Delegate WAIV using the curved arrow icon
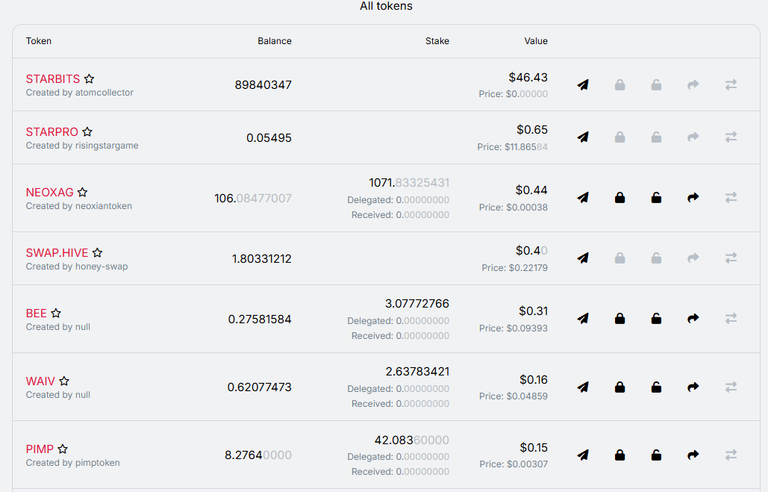The width and height of the screenshot is (768, 492). pos(693,387)
